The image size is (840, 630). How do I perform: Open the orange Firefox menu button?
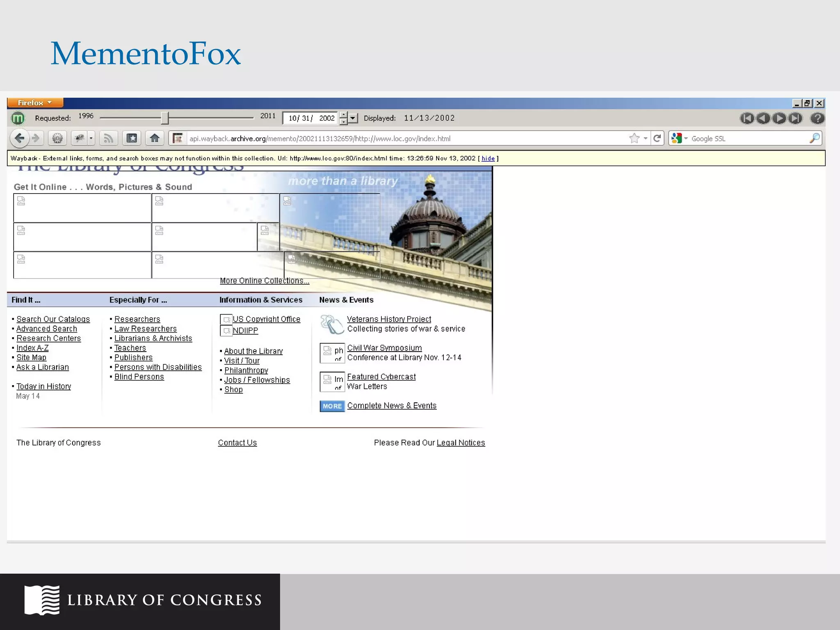pos(35,103)
